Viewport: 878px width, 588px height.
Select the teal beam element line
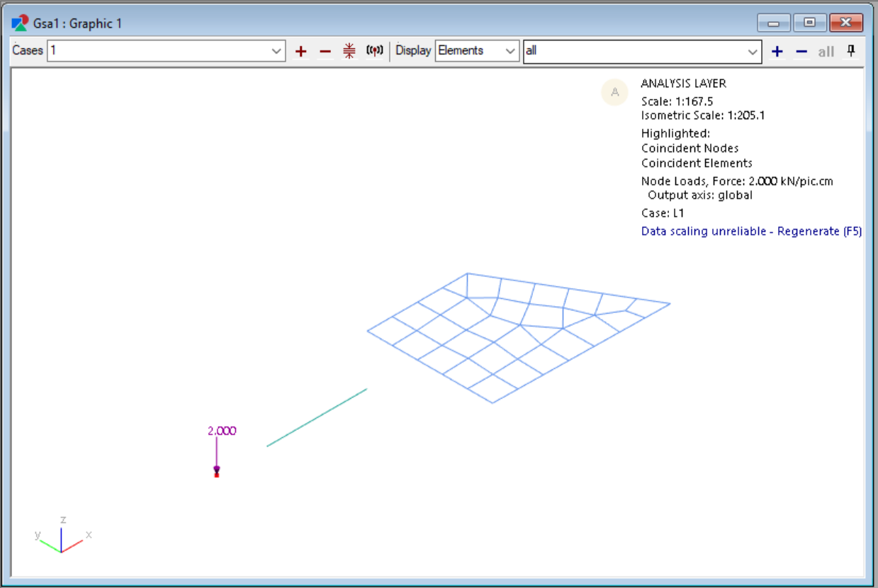tap(317, 417)
